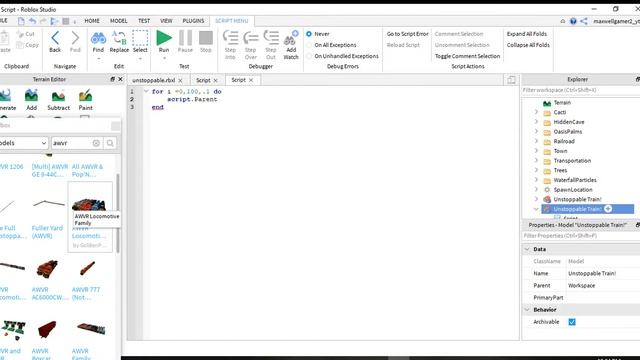The width and height of the screenshot is (640, 360).
Task: Open the toolbox Models category dropdown
Action: [x=24, y=143]
